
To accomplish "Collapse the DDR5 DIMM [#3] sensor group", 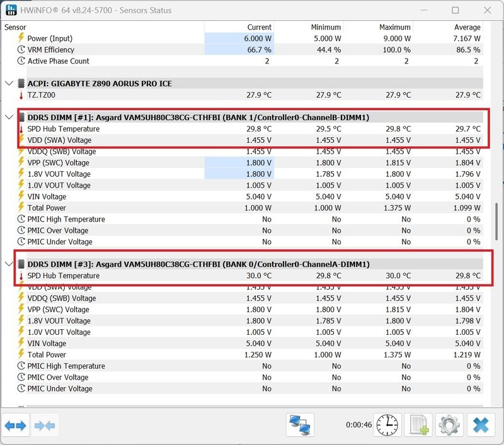I will [x=9, y=264].
